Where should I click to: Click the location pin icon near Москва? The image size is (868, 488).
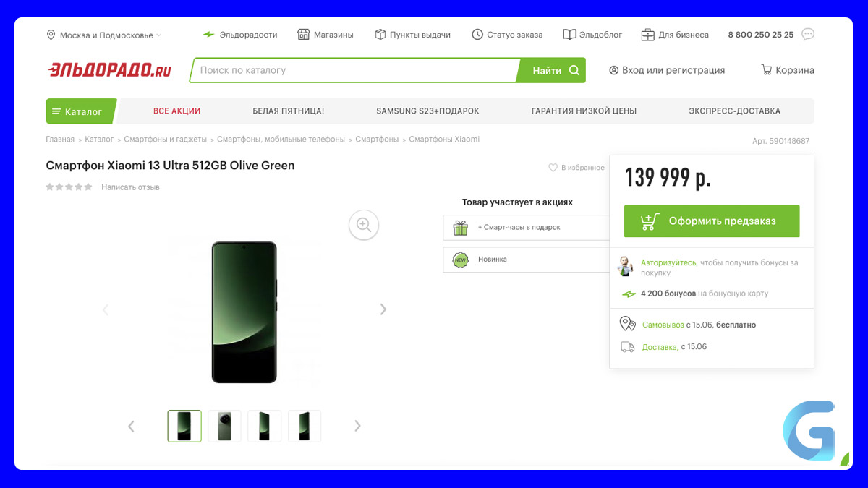pos(51,35)
